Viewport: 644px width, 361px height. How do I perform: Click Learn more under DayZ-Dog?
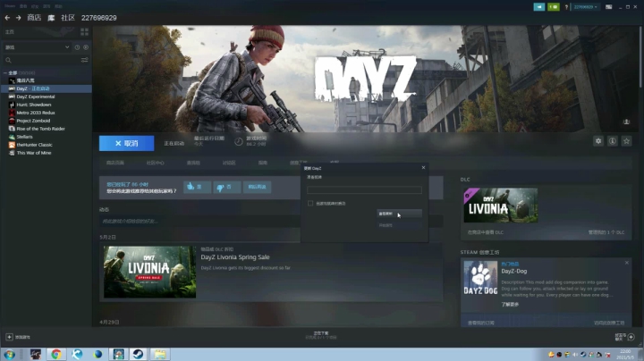[x=510, y=305]
